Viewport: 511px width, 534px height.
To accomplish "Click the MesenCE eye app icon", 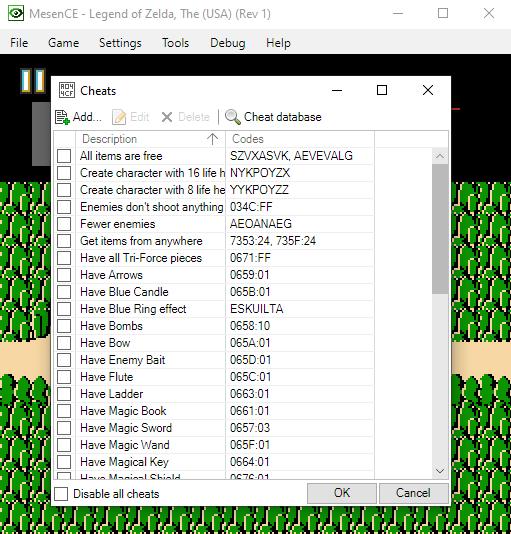I will pos(16,14).
